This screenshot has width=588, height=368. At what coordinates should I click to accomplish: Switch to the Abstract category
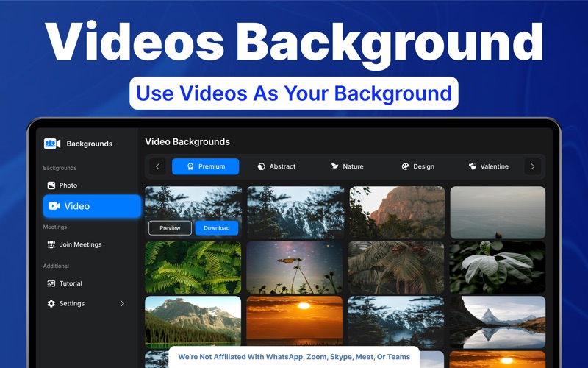pos(277,166)
